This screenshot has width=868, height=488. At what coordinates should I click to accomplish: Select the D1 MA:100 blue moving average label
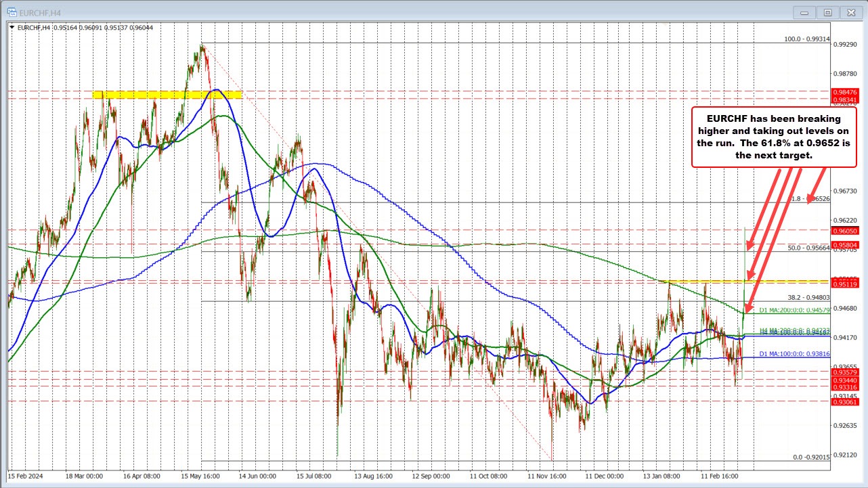[794, 354]
